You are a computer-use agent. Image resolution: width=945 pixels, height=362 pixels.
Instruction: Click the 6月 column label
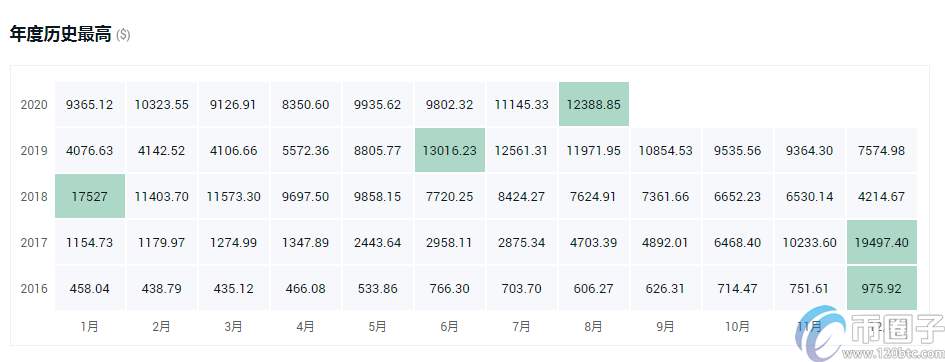click(450, 326)
